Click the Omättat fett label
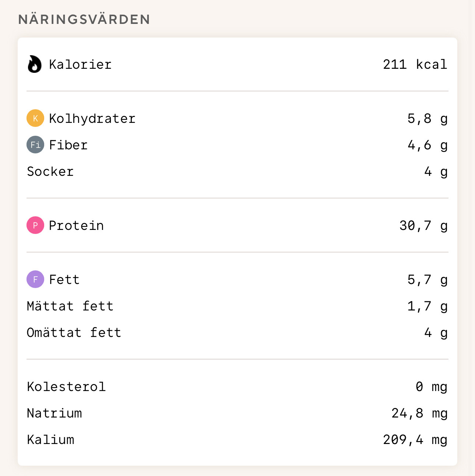Image resolution: width=475 pixels, height=476 pixels. (x=74, y=333)
